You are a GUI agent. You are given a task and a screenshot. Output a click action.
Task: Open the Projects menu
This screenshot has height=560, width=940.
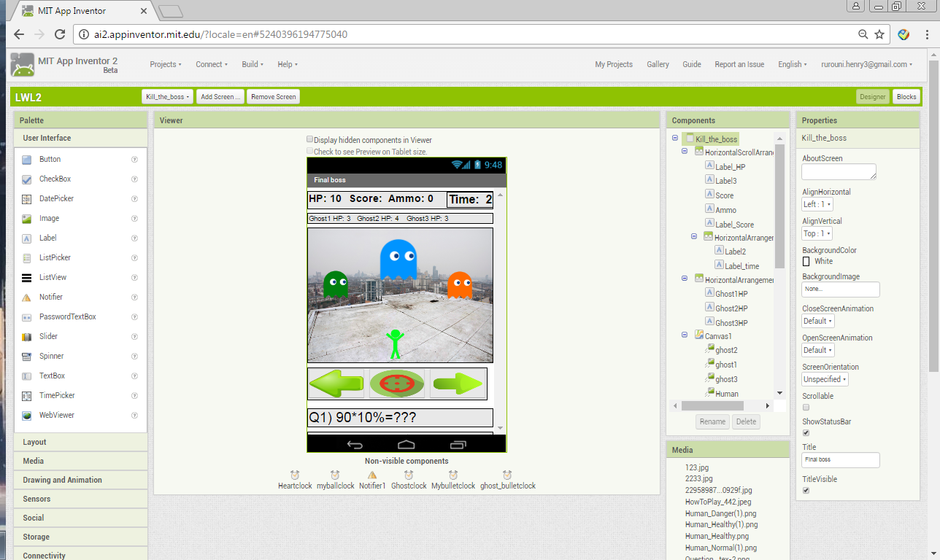click(166, 64)
